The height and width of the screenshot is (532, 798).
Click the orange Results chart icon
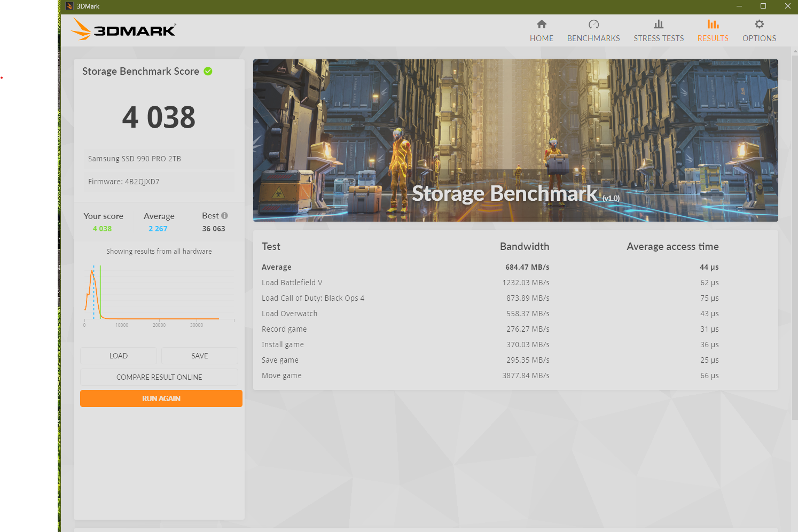pos(713,24)
